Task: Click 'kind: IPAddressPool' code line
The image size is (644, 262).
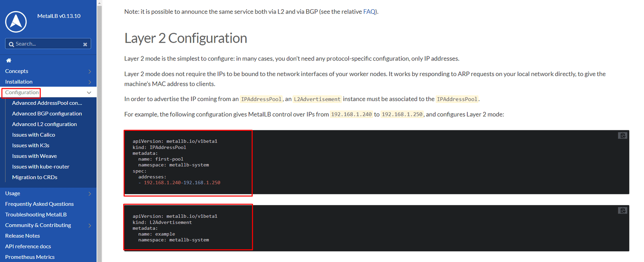Action: click(x=159, y=147)
